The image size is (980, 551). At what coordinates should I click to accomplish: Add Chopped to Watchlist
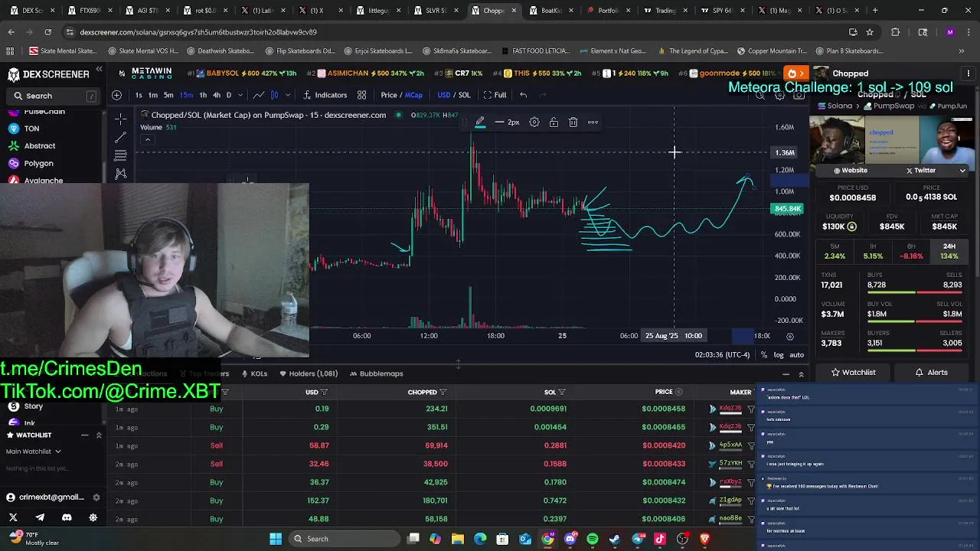click(x=854, y=373)
